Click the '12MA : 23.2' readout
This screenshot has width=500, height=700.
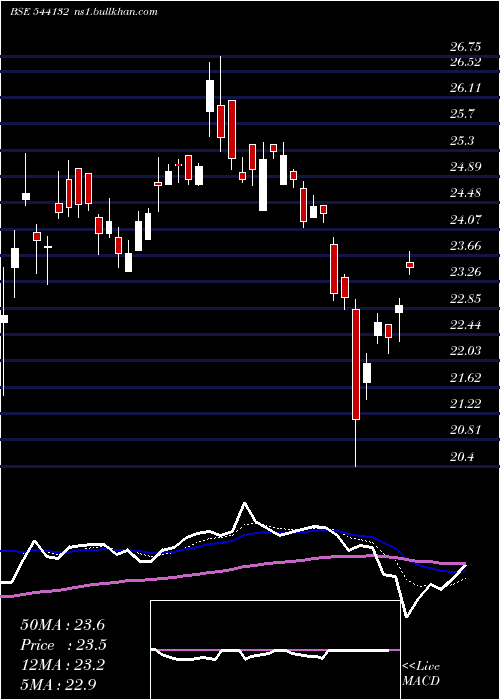click(62, 665)
